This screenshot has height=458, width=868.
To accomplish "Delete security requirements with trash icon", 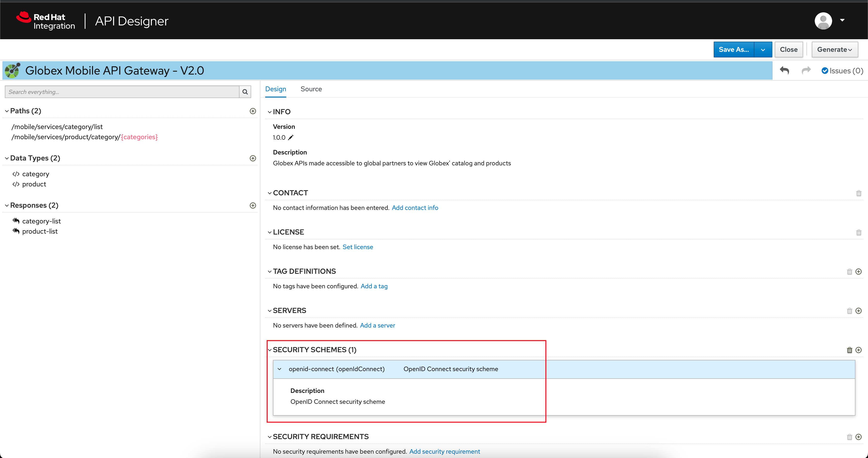I will pyautogui.click(x=849, y=437).
